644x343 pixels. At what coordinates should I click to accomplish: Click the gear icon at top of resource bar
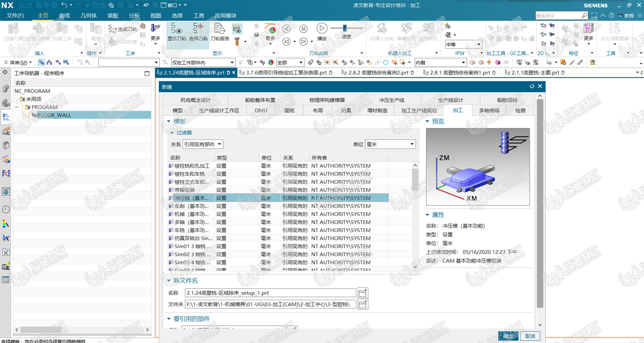tap(5, 72)
